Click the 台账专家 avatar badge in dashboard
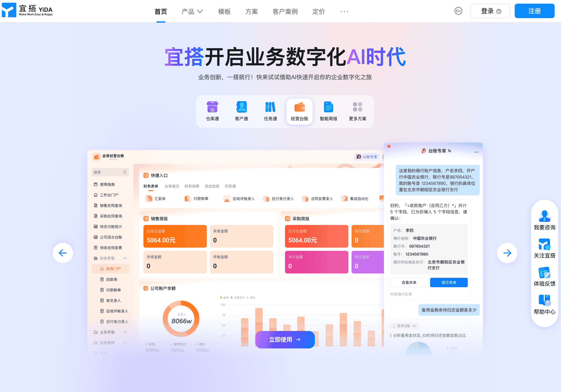The width and height of the screenshot is (561, 392). tap(367, 157)
